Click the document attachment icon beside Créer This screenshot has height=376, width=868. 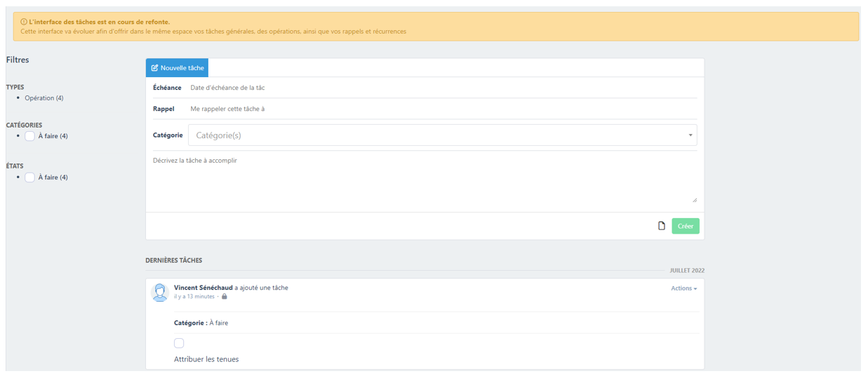[661, 226]
